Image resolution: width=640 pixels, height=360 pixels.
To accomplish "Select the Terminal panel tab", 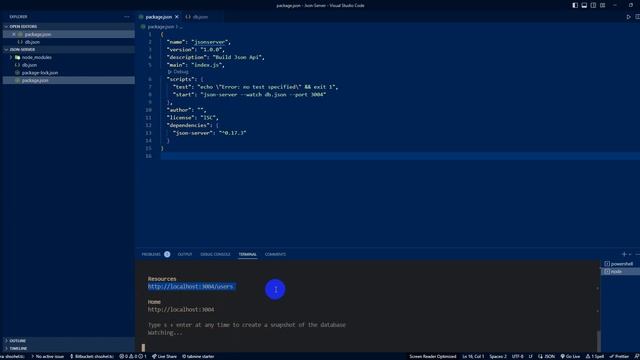I will (247, 254).
